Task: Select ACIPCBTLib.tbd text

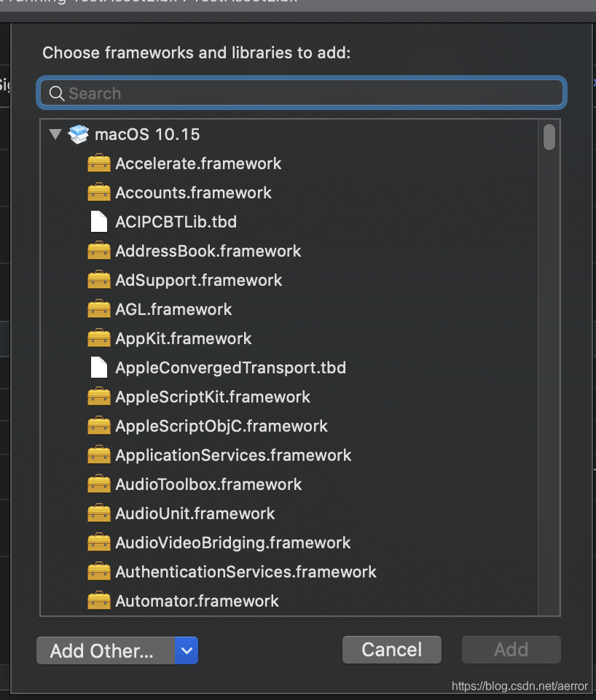Action: 176,222
